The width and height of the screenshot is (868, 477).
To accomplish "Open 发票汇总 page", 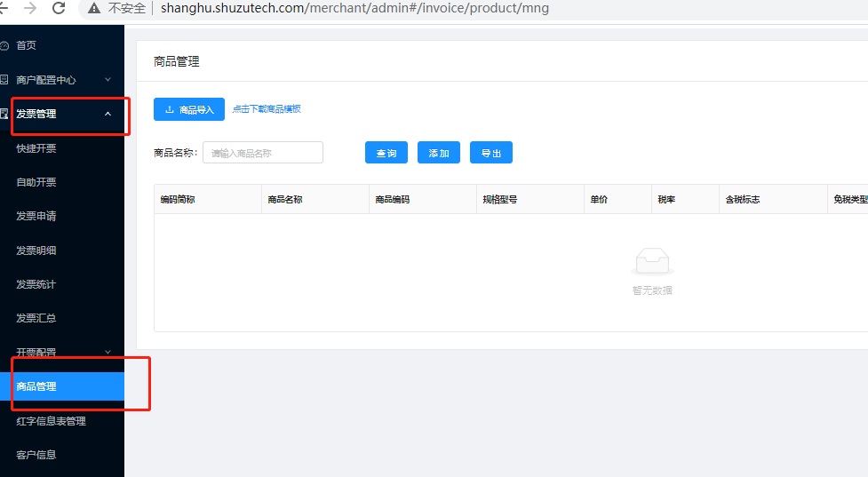I will click(x=36, y=318).
